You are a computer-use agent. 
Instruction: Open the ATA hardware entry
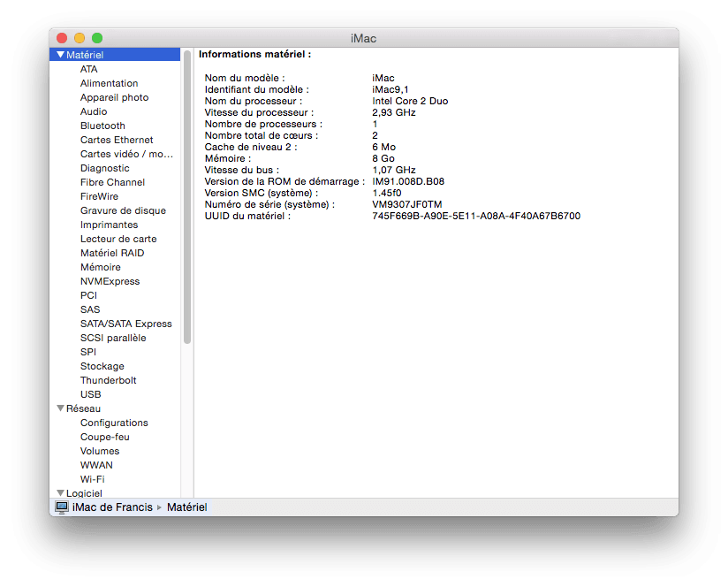[x=88, y=69]
